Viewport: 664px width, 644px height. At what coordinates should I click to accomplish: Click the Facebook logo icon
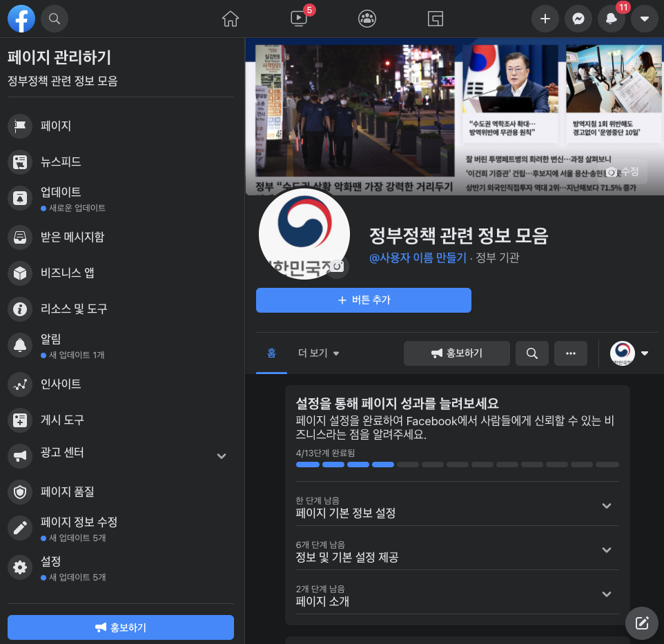point(21,19)
